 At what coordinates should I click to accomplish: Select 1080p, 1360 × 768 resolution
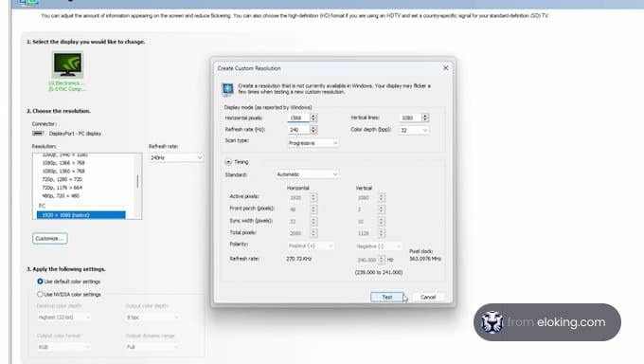(63, 172)
